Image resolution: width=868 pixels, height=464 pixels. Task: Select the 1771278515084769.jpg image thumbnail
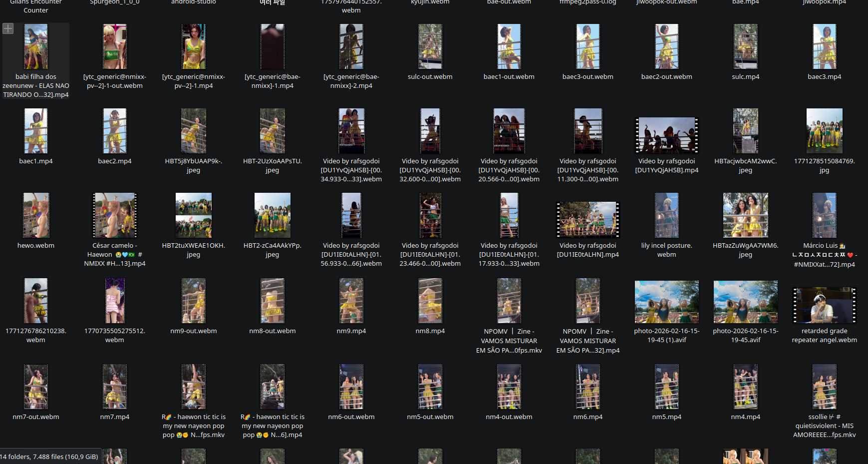click(x=825, y=131)
